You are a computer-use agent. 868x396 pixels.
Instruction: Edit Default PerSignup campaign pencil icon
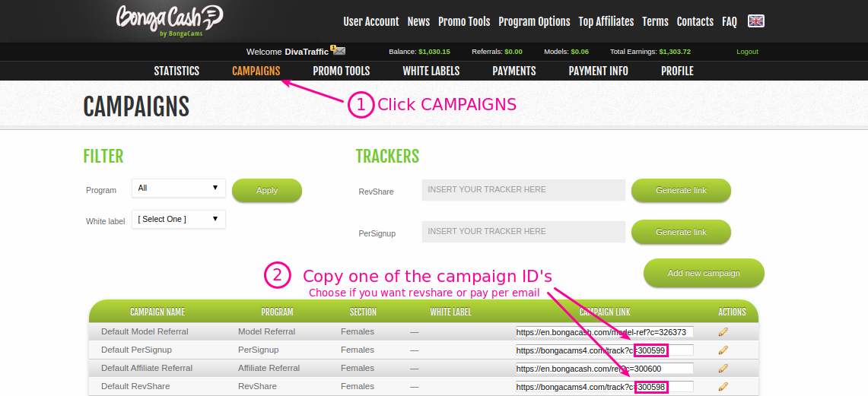click(x=723, y=350)
